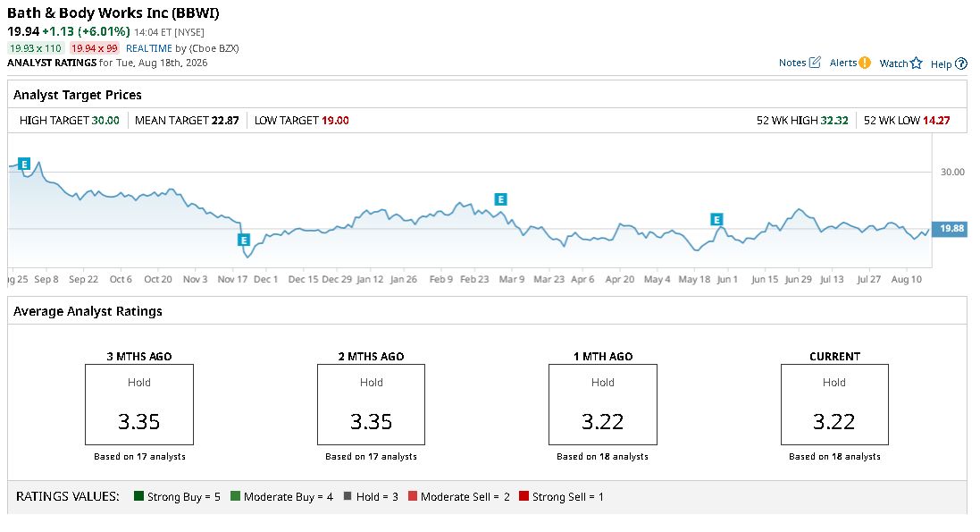The height and width of the screenshot is (532, 980).
Task: Open the Help question mark icon
Action: point(961,63)
